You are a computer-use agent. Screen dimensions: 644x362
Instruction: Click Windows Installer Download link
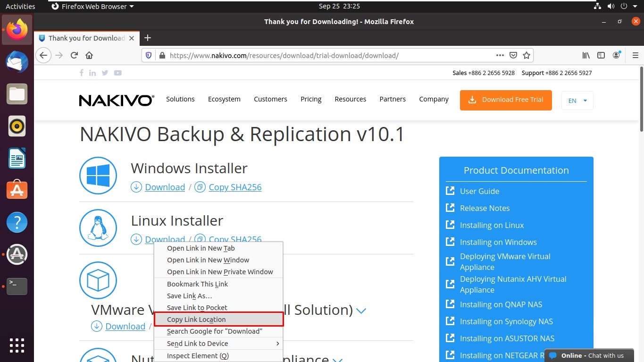coord(165,187)
